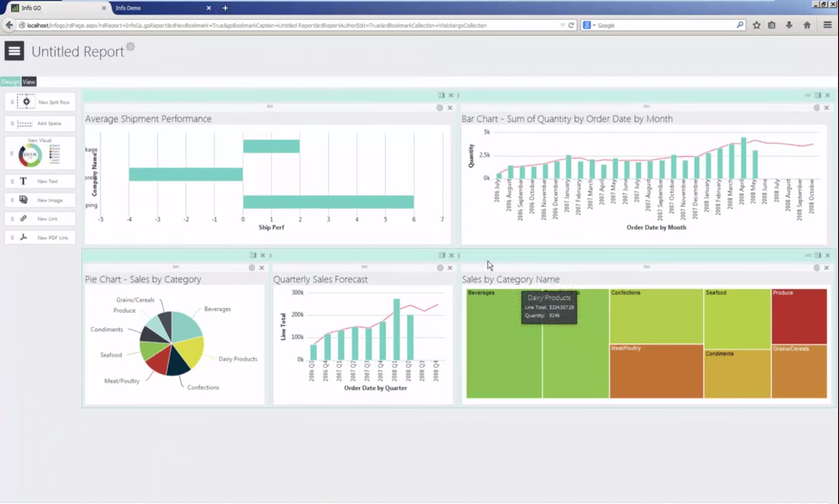Open settings gear for Pie Chart panel
This screenshot has width=839, height=504.
[252, 268]
